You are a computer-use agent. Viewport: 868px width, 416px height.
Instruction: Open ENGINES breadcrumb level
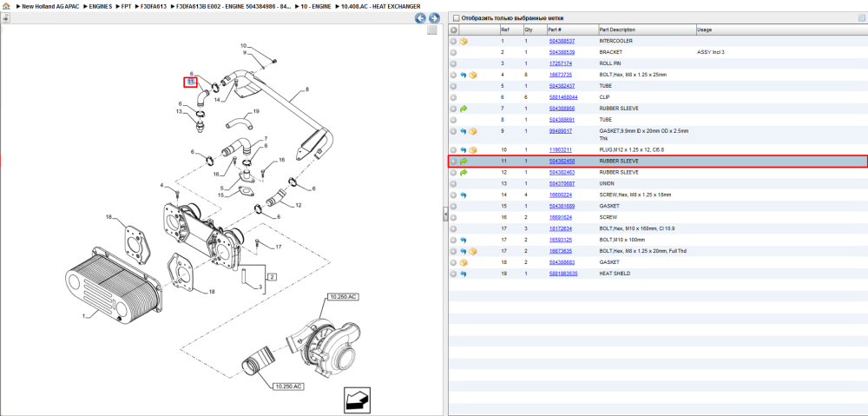click(x=101, y=6)
